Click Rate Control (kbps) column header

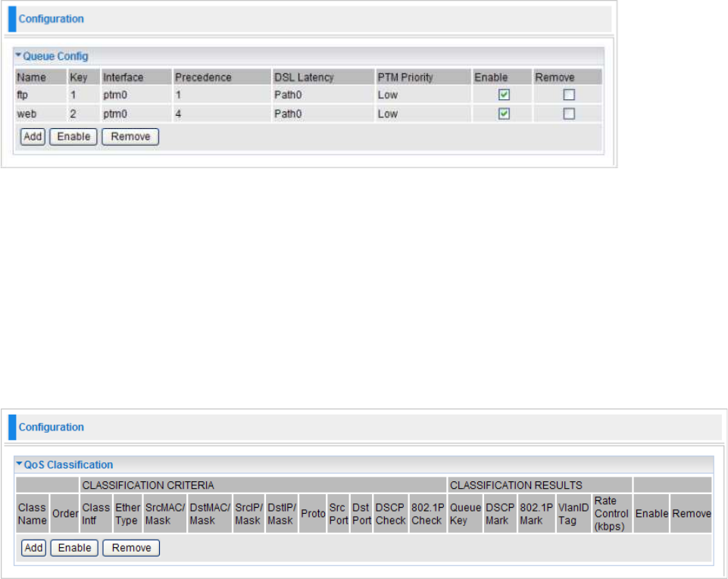pyautogui.click(x=612, y=514)
